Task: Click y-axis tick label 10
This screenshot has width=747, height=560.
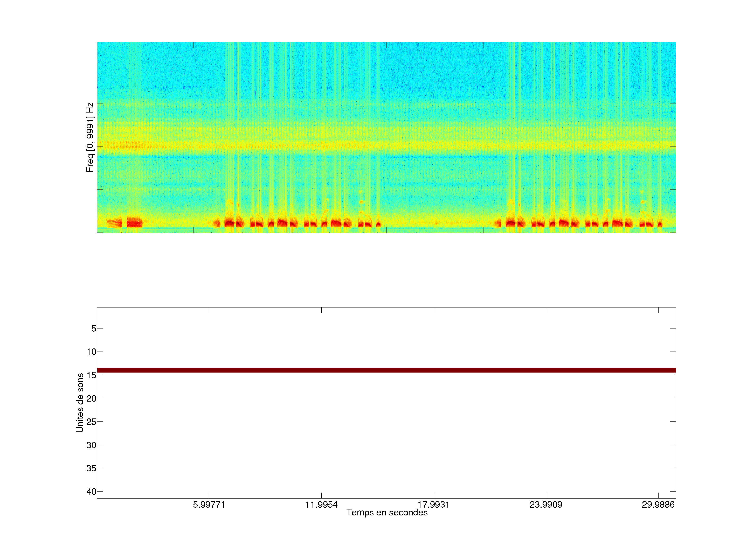Action: coord(91,352)
